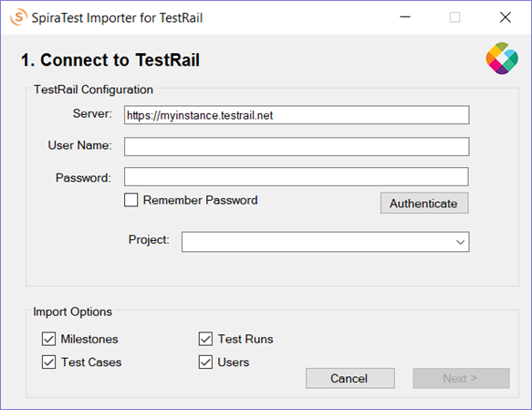This screenshot has width=532, height=410.
Task: Focus the Password input field
Action: click(297, 176)
